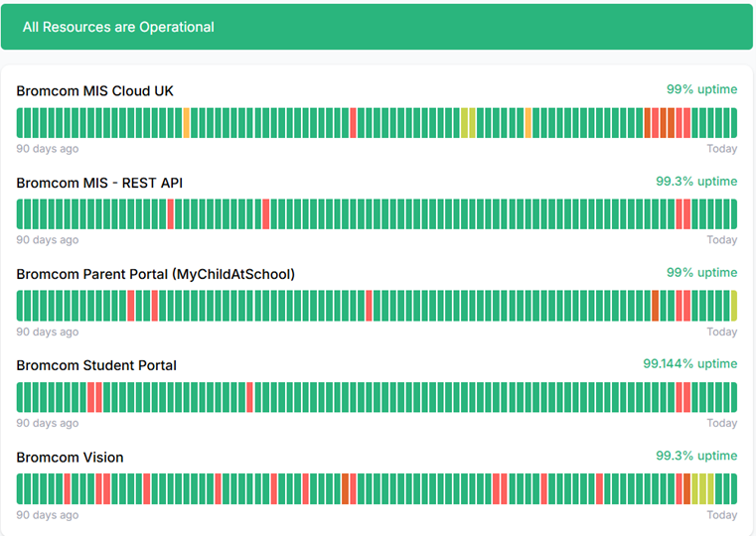Click '90 days ago' under Student Portal
The height and width of the screenshot is (536, 756).
pyautogui.click(x=48, y=423)
